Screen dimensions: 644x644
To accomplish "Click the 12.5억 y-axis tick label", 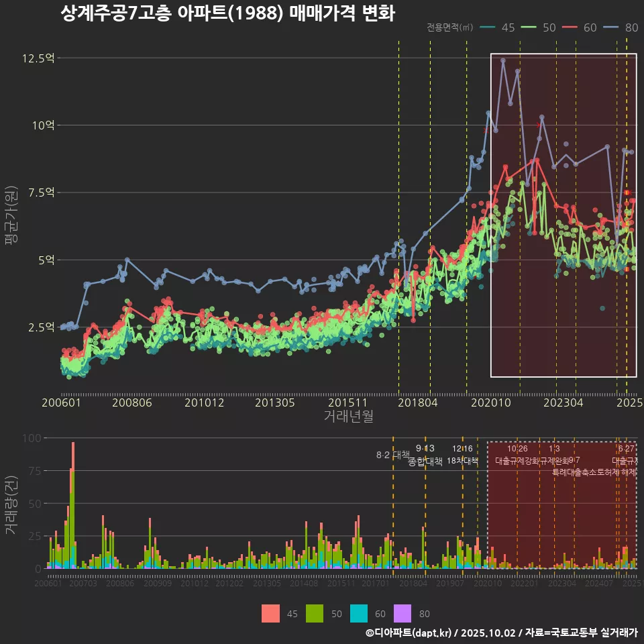I will click(38, 58).
